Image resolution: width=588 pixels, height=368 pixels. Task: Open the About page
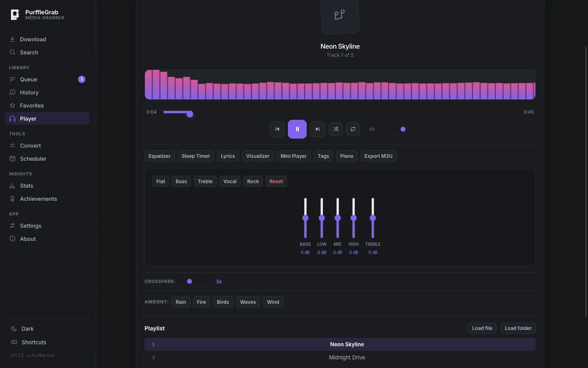tap(47, 239)
